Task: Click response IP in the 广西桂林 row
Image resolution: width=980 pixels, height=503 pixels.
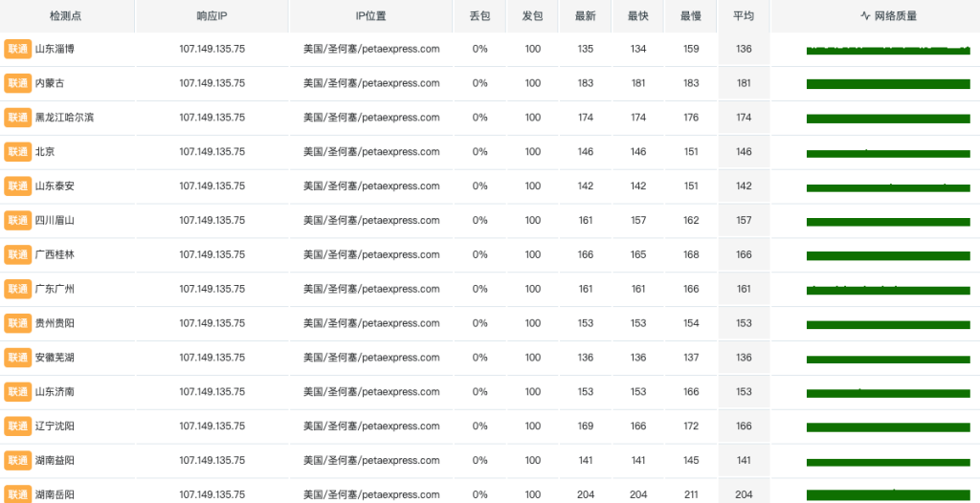Action: (x=212, y=255)
